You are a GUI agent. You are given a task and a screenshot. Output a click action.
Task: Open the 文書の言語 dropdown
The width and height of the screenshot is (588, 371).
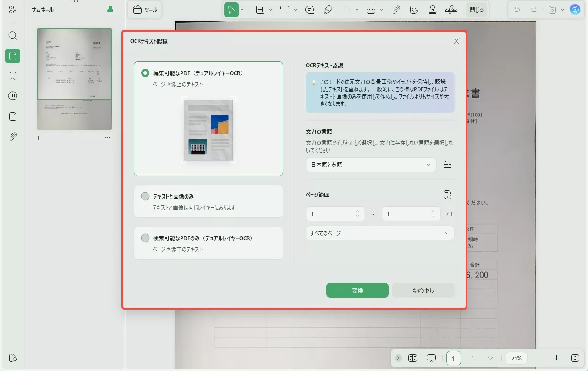pos(370,164)
